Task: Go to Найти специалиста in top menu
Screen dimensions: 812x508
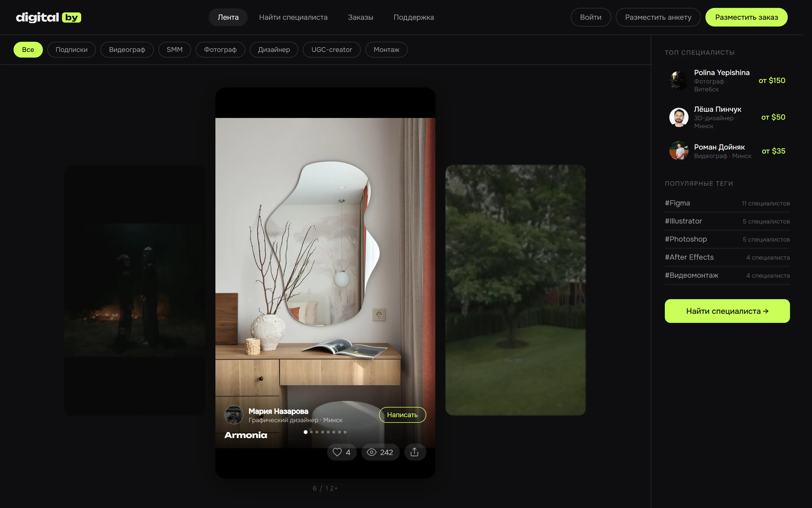Action: click(x=293, y=17)
